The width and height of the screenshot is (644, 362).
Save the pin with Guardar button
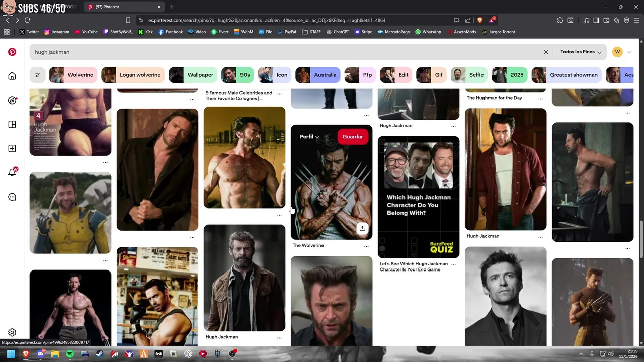353,137
